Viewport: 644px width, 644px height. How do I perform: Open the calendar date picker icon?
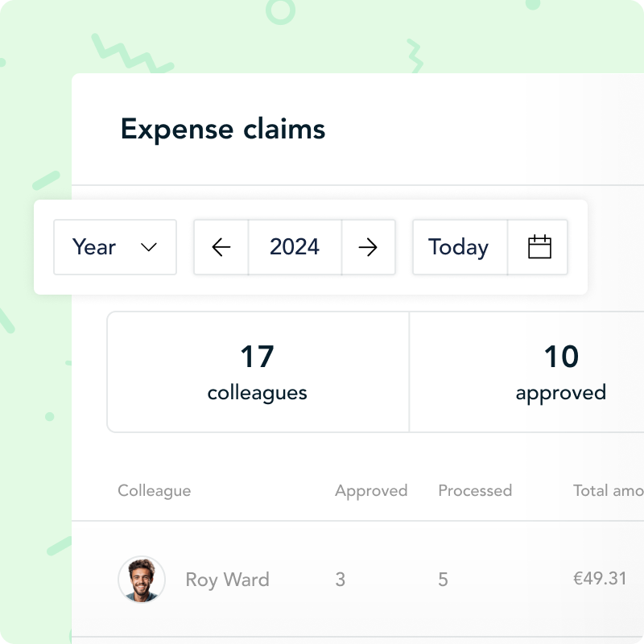point(539,247)
